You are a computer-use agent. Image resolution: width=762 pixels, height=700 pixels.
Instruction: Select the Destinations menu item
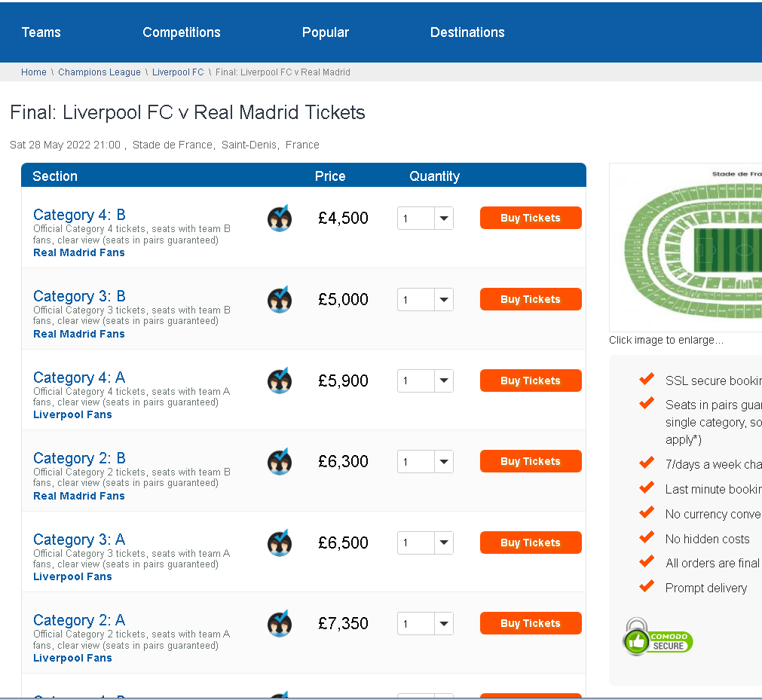(467, 32)
